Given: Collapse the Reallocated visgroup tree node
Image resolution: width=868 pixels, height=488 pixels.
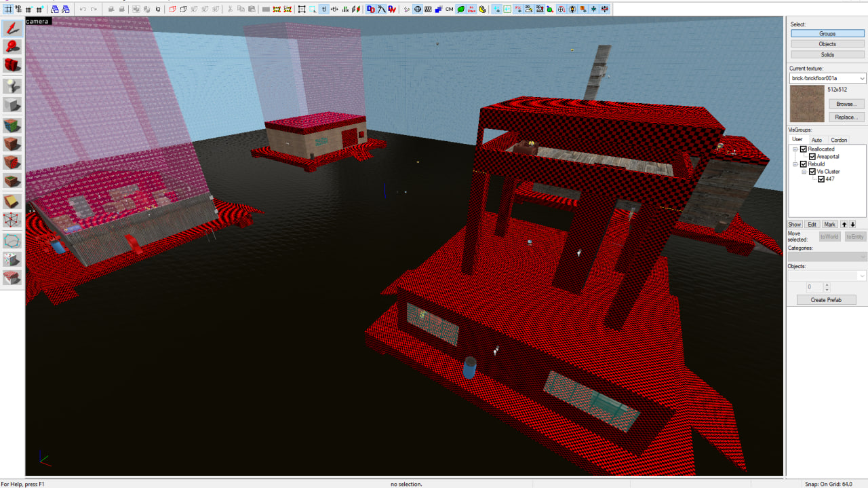Looking at the screenshot, I should (795, 149).
